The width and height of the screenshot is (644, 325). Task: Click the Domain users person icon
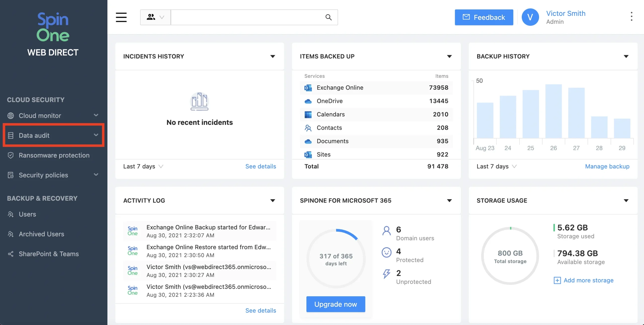click(x=386, y=231)
